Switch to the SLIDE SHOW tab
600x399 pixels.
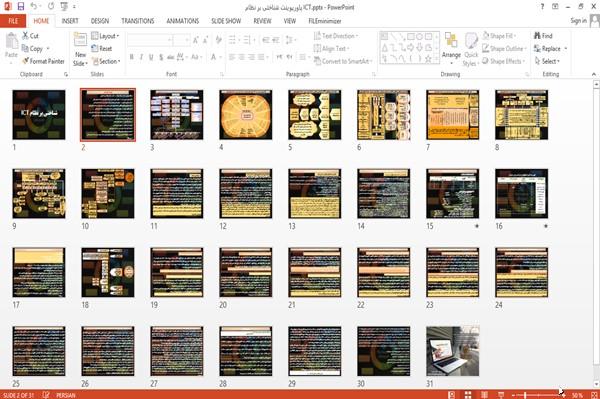pos(226,21)
